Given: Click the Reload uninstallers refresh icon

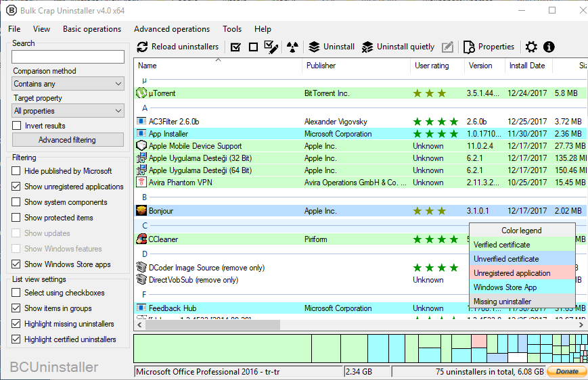Looking at the screenshot, I should [142, 47].
